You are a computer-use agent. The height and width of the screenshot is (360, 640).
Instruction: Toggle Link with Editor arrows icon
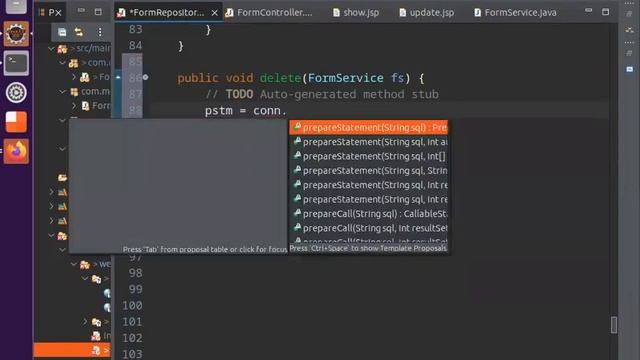[x=78, y=32]
